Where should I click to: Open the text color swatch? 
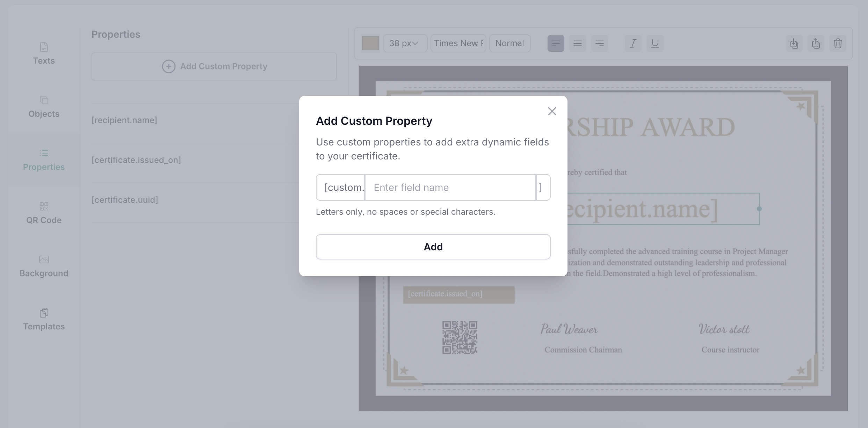pos(370,43)
